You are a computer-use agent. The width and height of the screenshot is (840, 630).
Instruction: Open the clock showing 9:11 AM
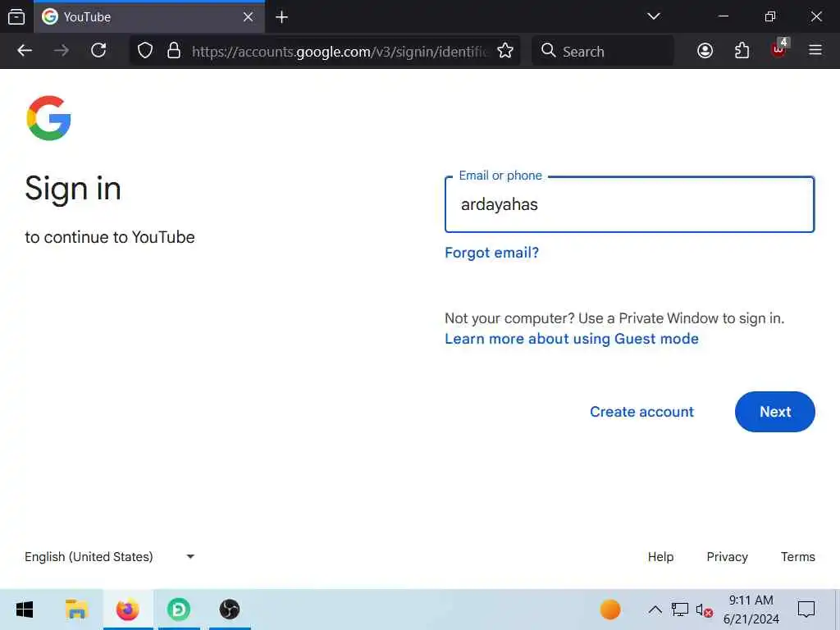tap(751, 609)
